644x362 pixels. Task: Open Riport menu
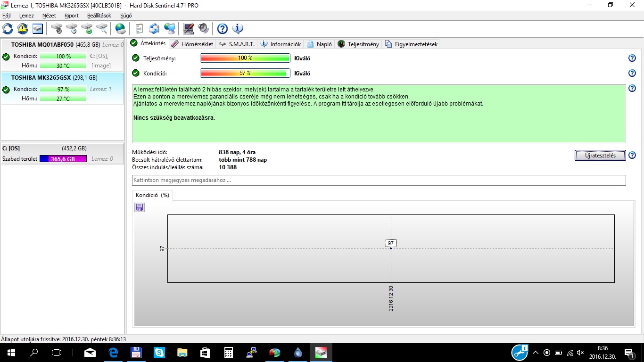coord(72,16)
